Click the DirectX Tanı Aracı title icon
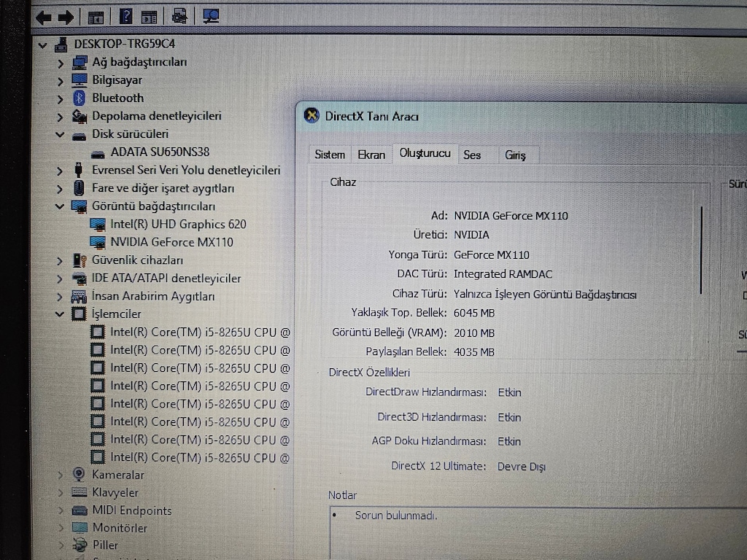 click(311, 116)
